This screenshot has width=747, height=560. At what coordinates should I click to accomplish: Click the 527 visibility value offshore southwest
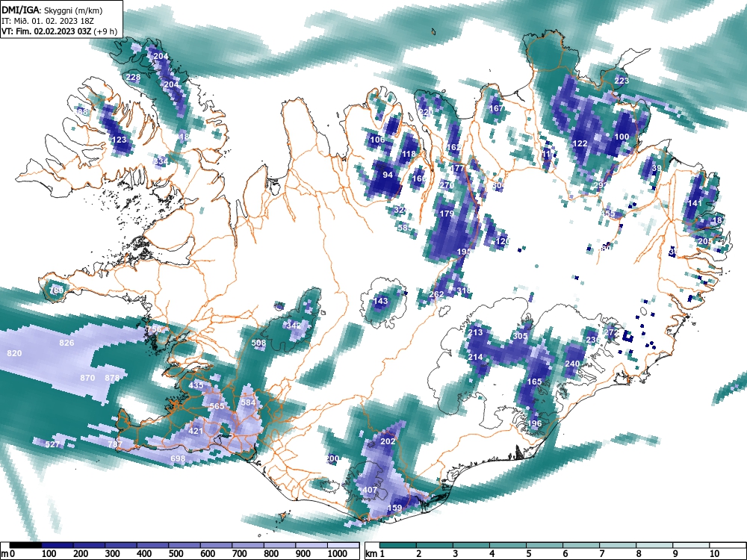click(52, 444)
